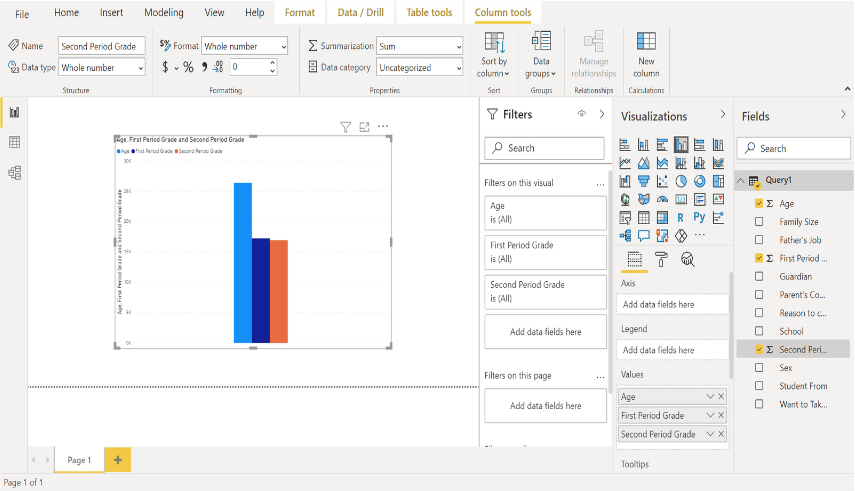
Task: Uncheck the Age field checkbox
Action: coord(759,203)
